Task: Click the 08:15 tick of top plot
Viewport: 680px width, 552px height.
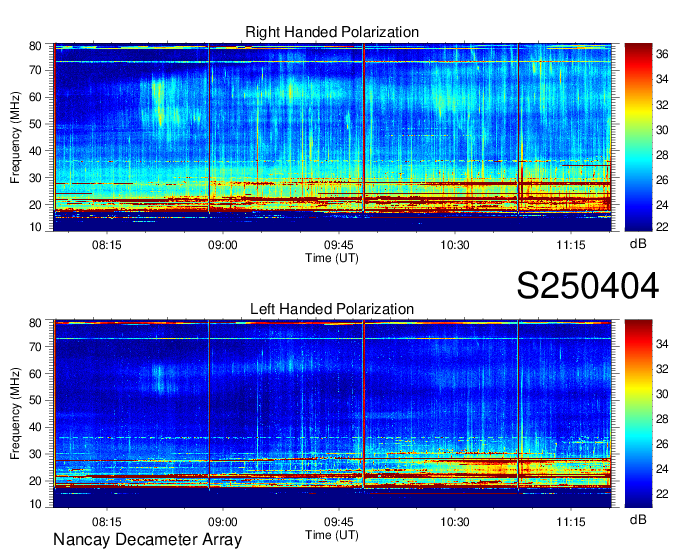Action: [107, 245]
